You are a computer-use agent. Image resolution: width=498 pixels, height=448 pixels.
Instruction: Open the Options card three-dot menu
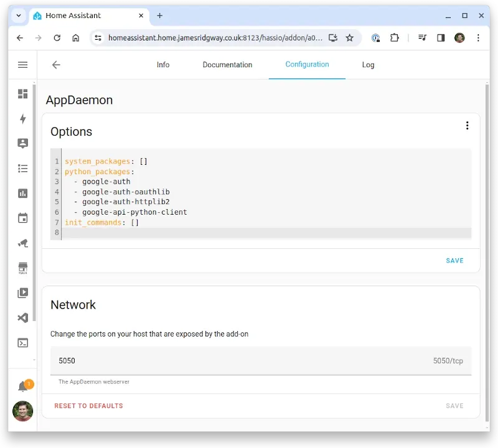[x=467, y=126]
